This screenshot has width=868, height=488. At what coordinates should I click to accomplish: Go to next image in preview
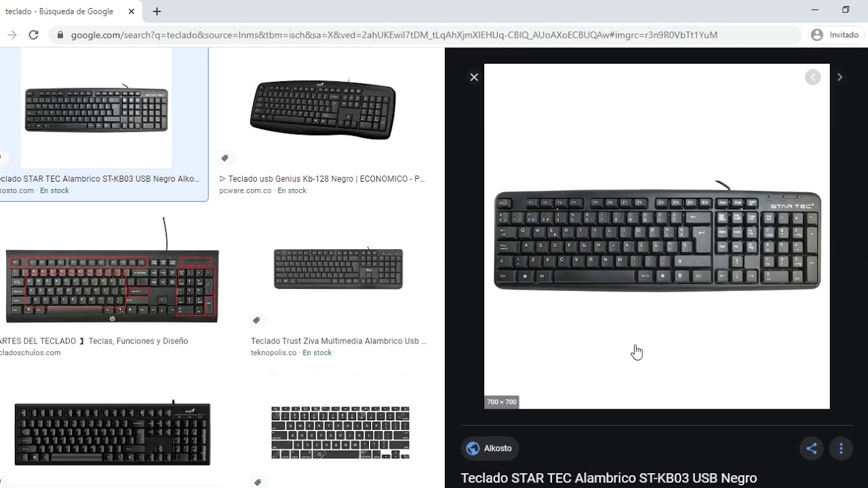(840, 77)
